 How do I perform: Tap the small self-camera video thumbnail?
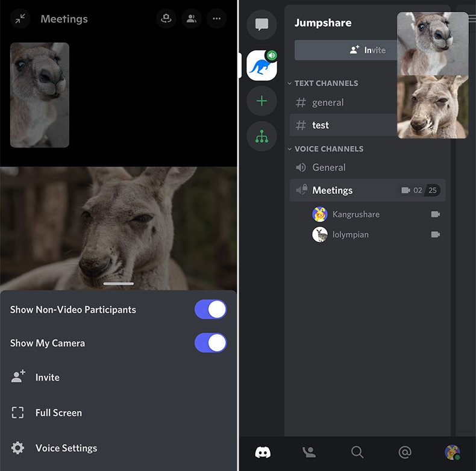tap(40, 95)
